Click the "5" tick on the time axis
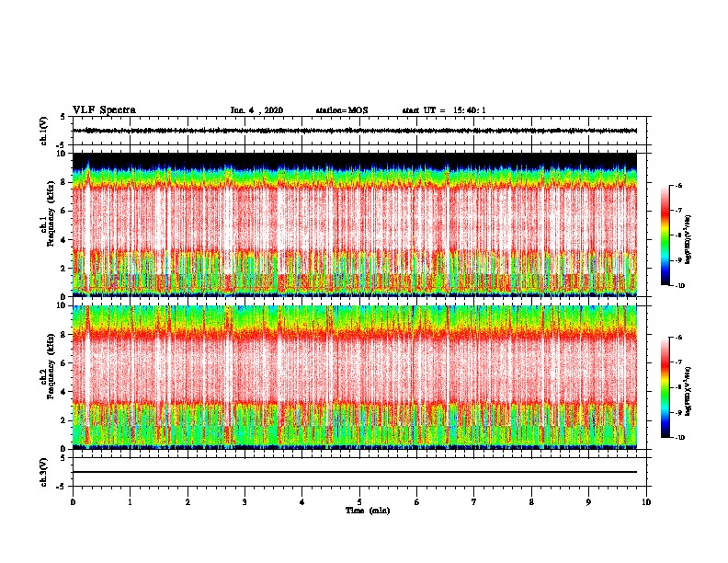This screenshot has width=728, height=563. (359, 502)
